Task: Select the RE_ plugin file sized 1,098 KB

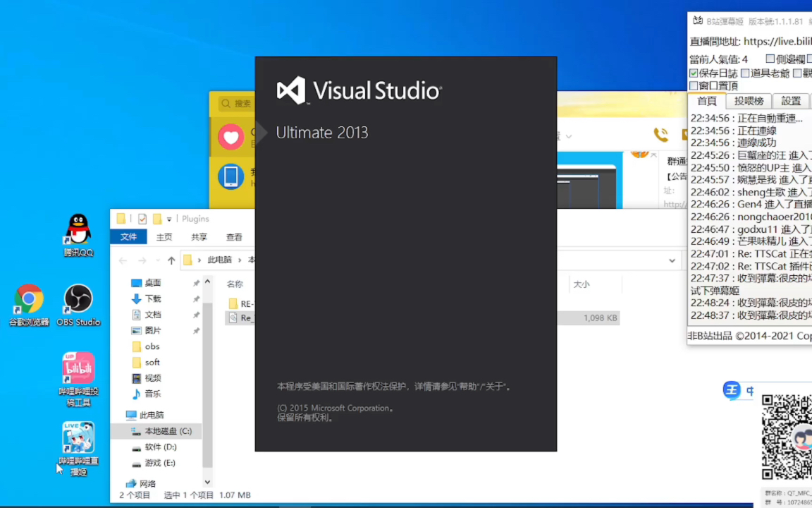Action: [246, 317]
